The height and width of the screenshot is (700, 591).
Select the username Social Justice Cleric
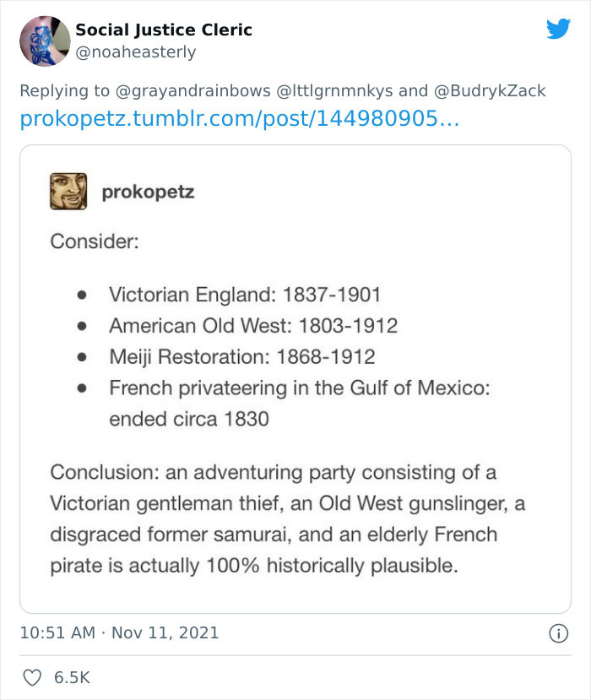click(165, 30)
